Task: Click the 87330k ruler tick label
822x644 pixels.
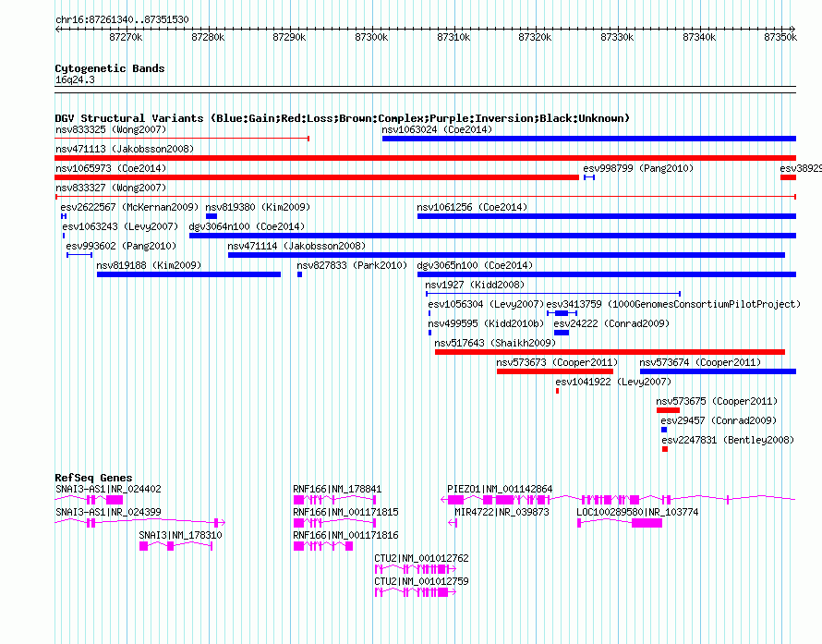Action: (x=617, y=37)
